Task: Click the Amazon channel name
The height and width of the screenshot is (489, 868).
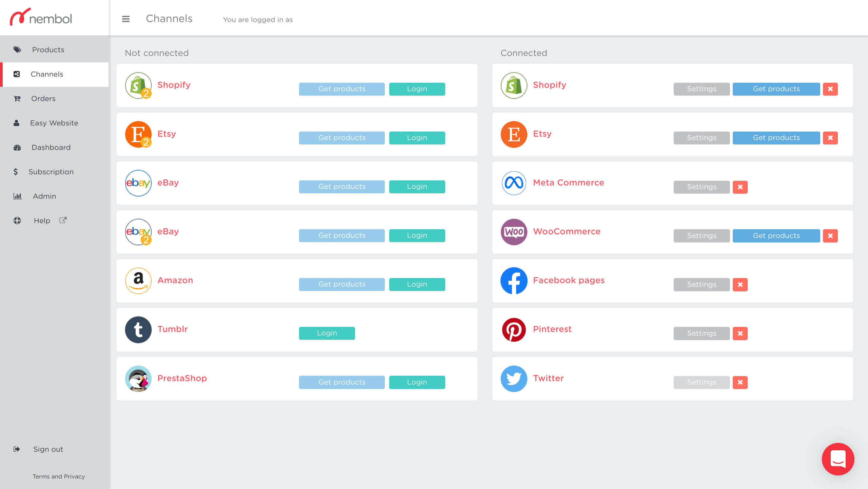Action: (175, 280)
